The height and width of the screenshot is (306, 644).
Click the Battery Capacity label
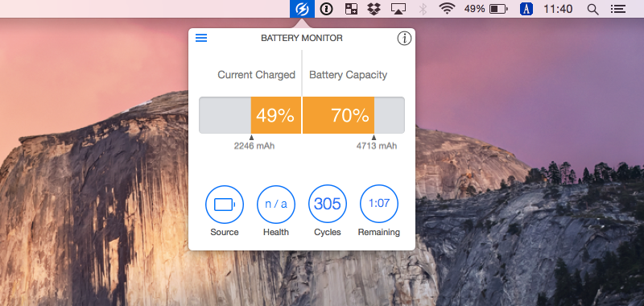coord(349,75)
